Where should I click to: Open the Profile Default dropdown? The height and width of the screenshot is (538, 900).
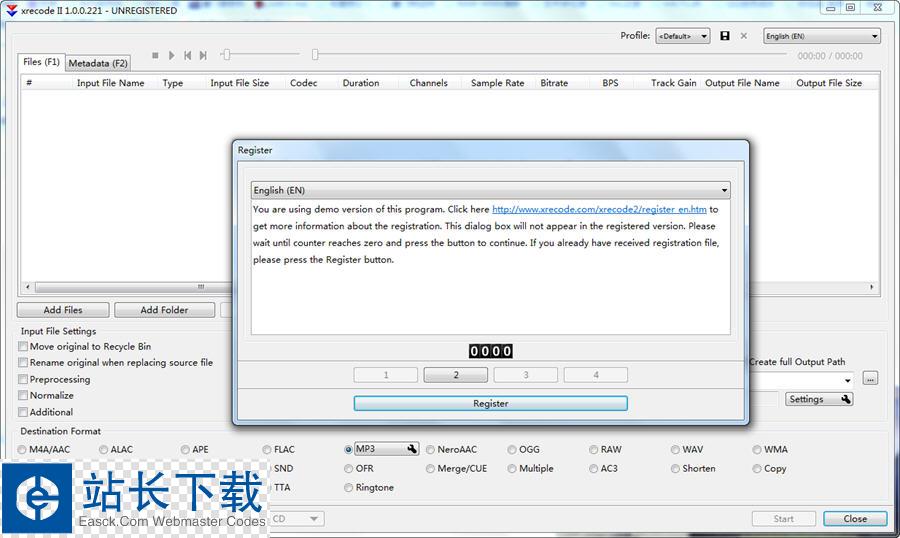pos(683,36)
